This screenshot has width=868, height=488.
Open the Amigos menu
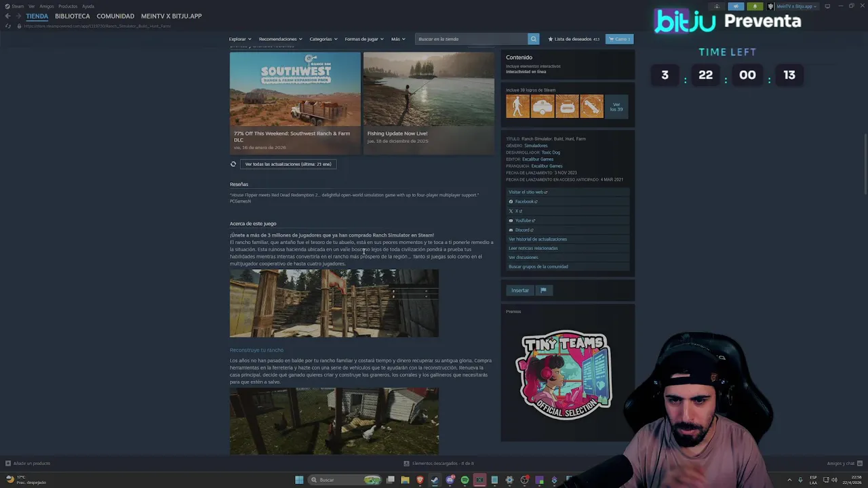[x=47, y=6]
